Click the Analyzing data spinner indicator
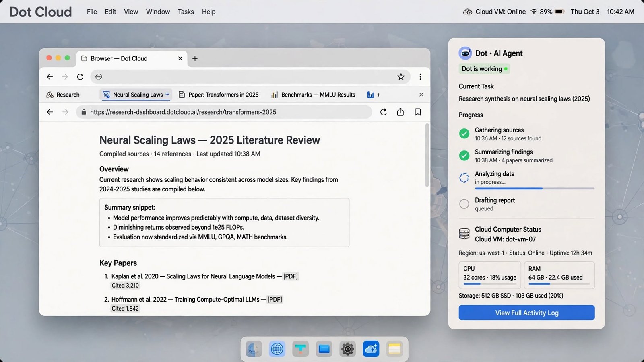This screenshot has width=644, height=362. [x=464, y=178]
